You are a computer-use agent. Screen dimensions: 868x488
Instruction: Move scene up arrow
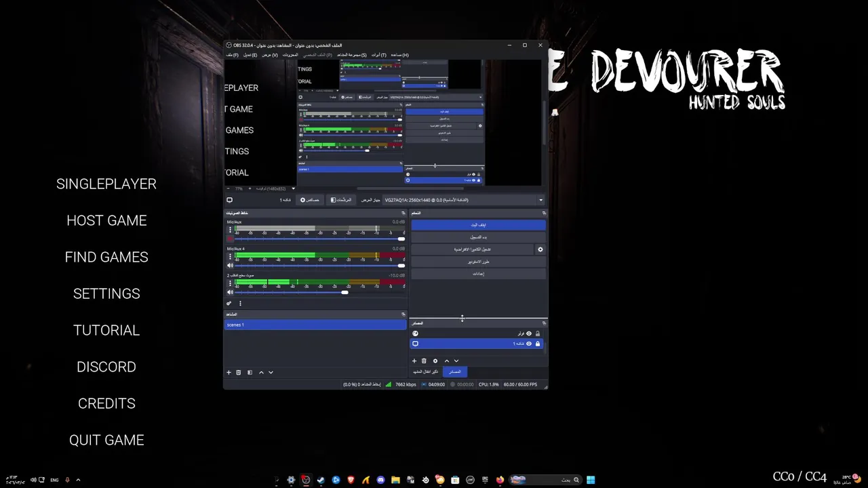(x=261, y=372)
